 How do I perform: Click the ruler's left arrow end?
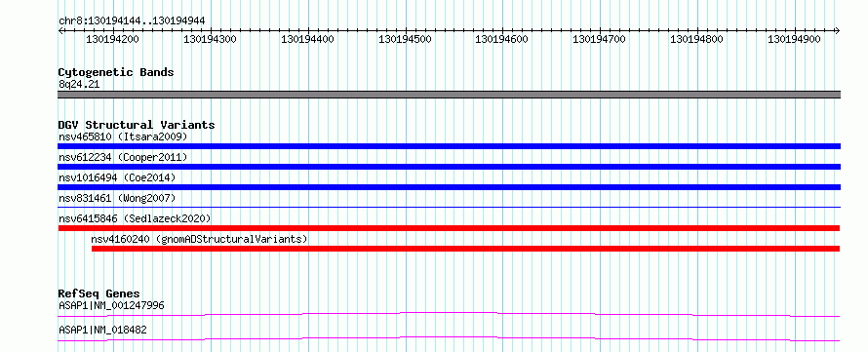pyautogui.click(x=60, y=30)
